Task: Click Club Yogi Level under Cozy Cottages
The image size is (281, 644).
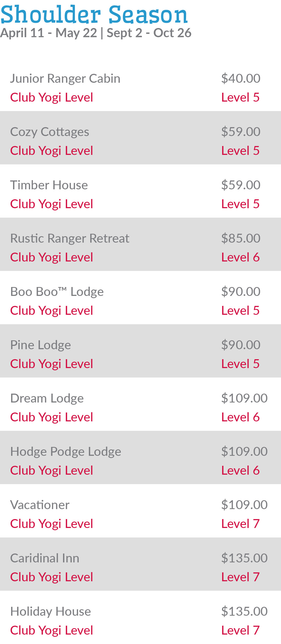Action: coord(52,151)
